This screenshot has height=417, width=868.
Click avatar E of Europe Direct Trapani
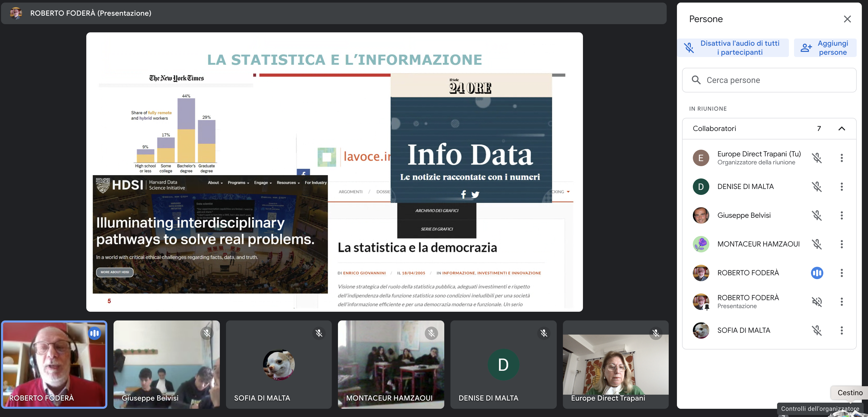[701, 158]
